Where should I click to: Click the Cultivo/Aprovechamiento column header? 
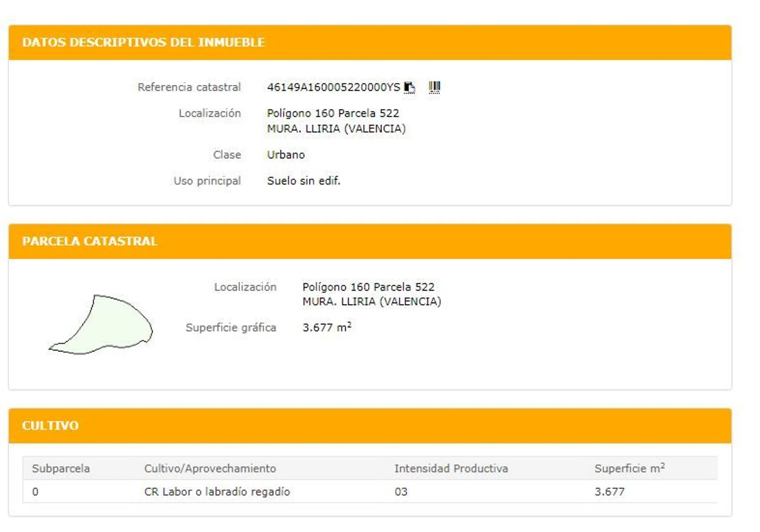[210, 469]
